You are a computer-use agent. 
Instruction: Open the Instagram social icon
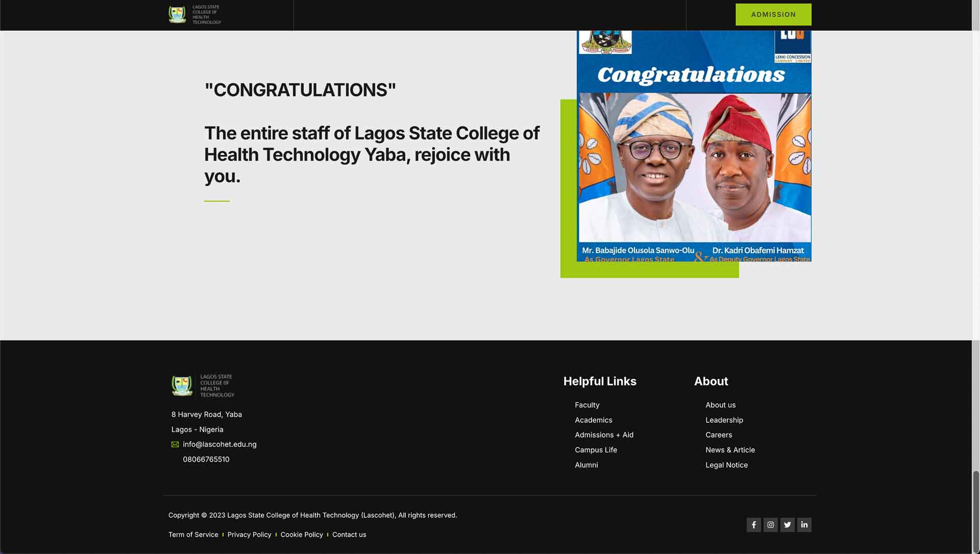[770, 524]
